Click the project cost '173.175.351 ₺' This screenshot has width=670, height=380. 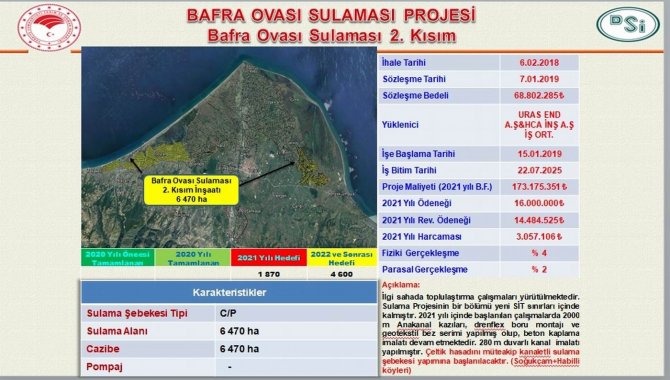(539, 187)
